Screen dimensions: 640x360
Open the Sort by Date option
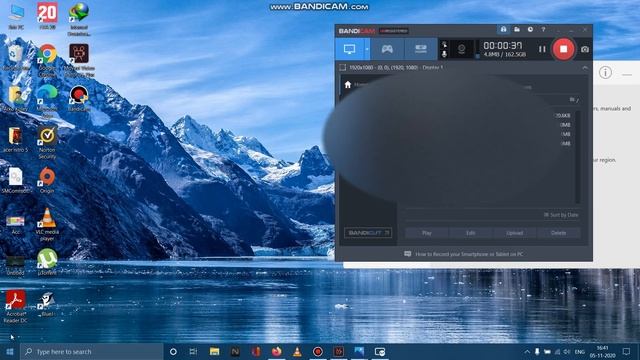click(561, 215)
